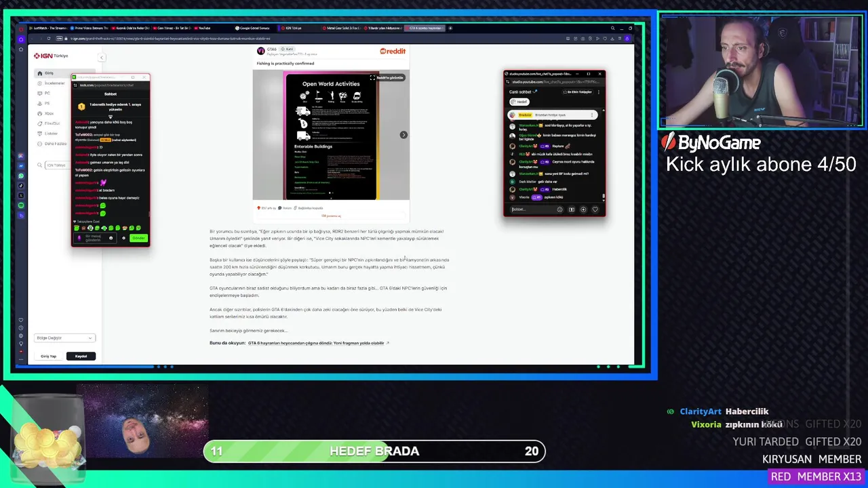This screenshot has width=868, height=488.
Task: Click the plus circle icon in the YouTube chat
Action: [583, 209]
